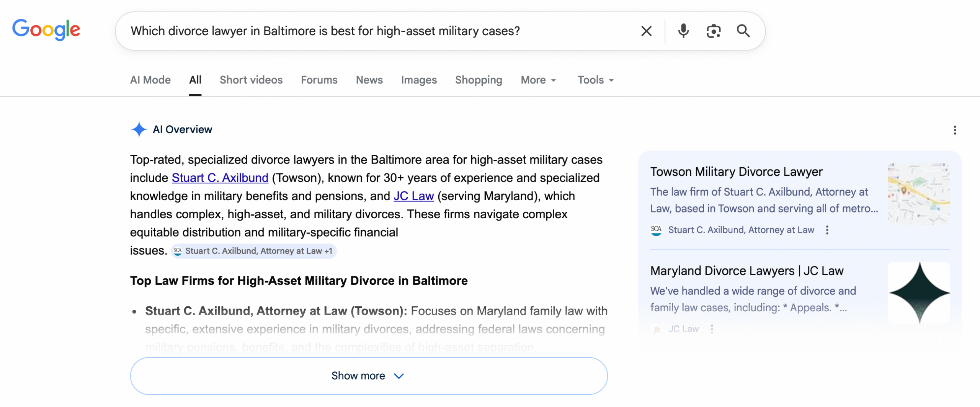Start voice search with microphone
The image size is (980, 407).
point(683,31)
